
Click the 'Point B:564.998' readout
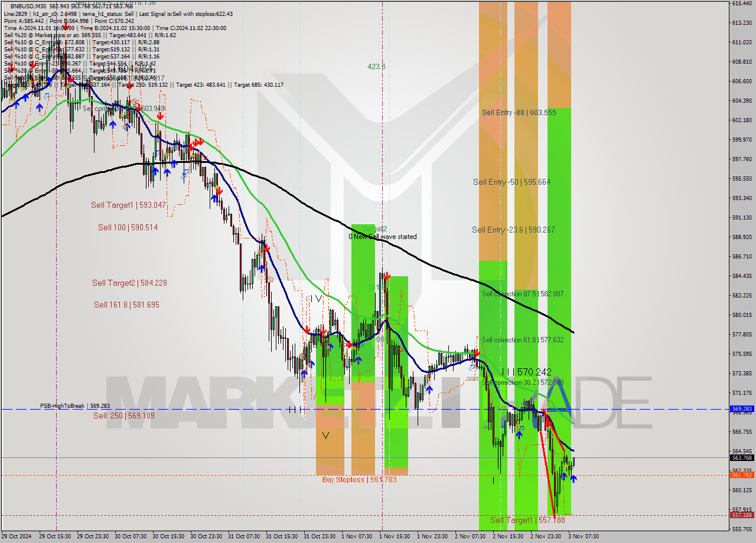click(x=69, y=21)
